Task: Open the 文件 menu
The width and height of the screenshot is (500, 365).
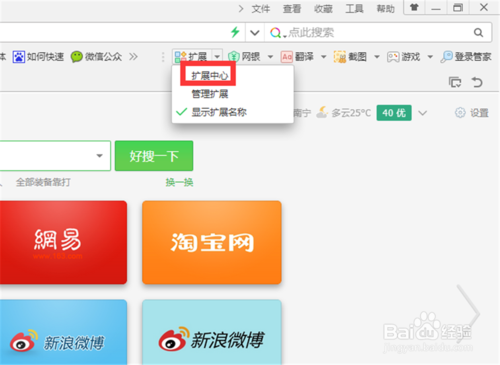Action: click(260, 9)
